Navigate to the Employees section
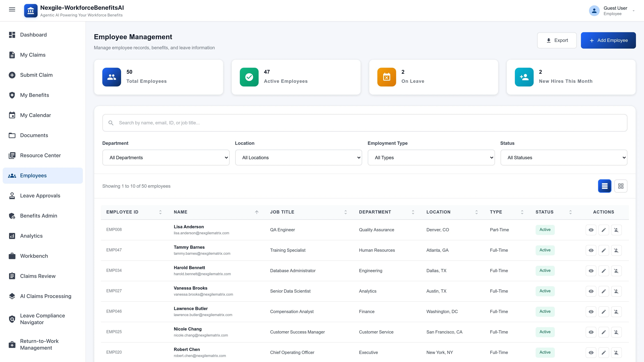This screenshot has height=362, width=644. [33, 175]
